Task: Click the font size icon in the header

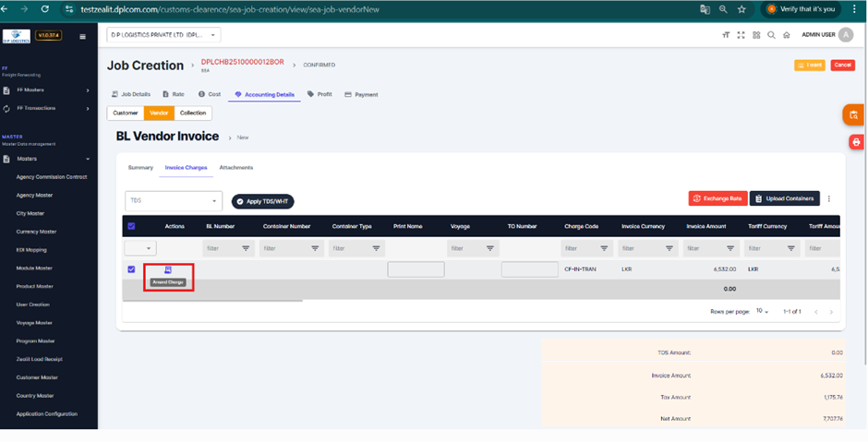Action: pos(726,35)
